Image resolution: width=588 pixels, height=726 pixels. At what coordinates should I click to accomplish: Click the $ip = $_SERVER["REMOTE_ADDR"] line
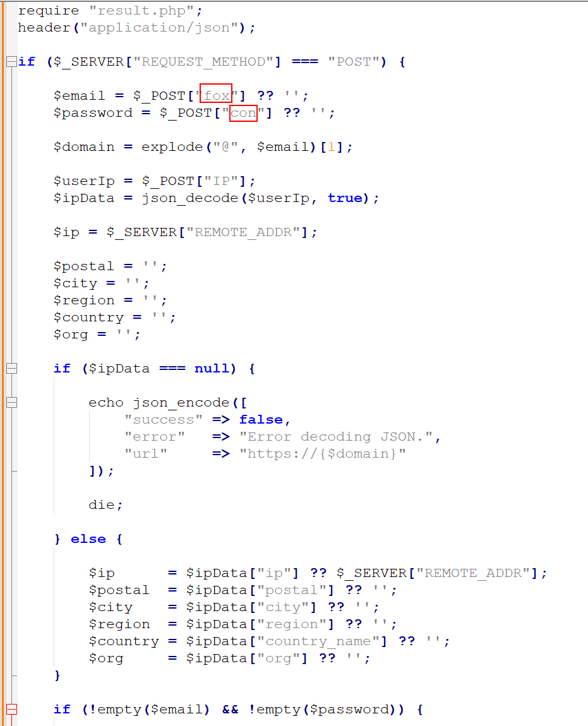click(185, 232)
